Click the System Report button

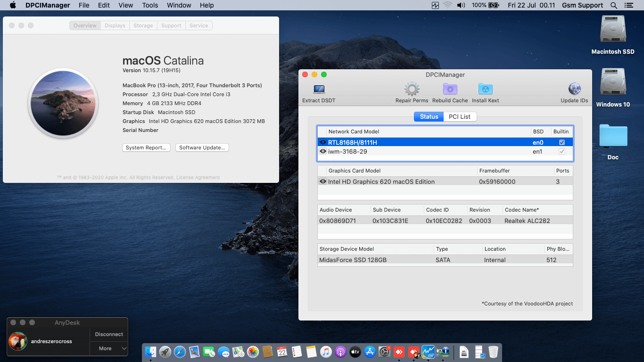coord(146,148)
